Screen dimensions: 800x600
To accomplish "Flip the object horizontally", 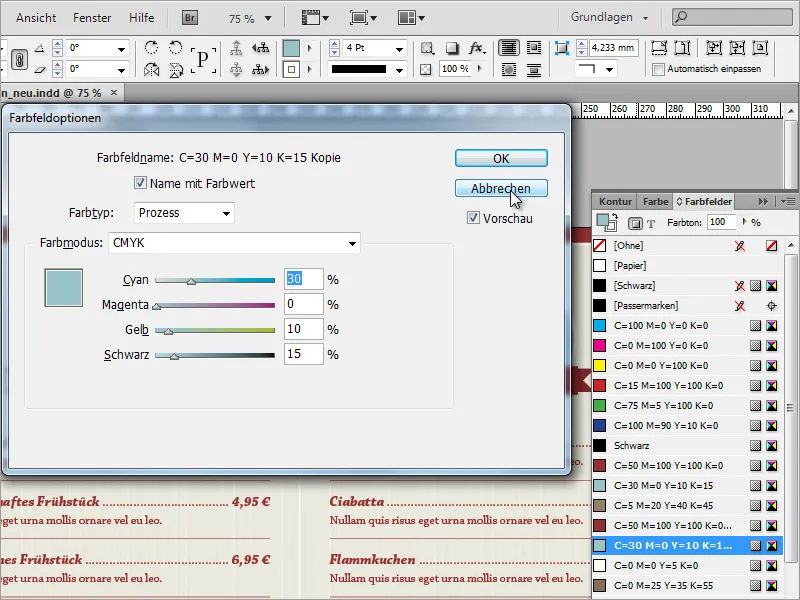I will point(151,69).
